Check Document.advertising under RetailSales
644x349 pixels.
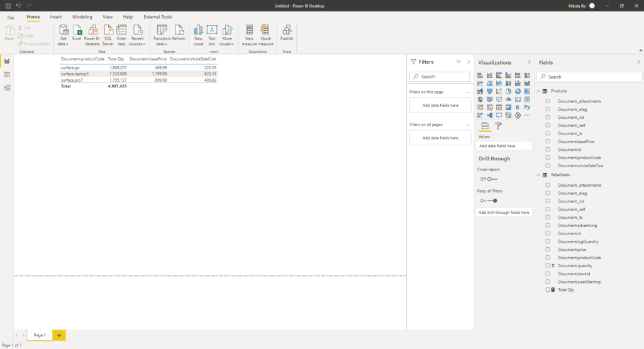[548, 225]
